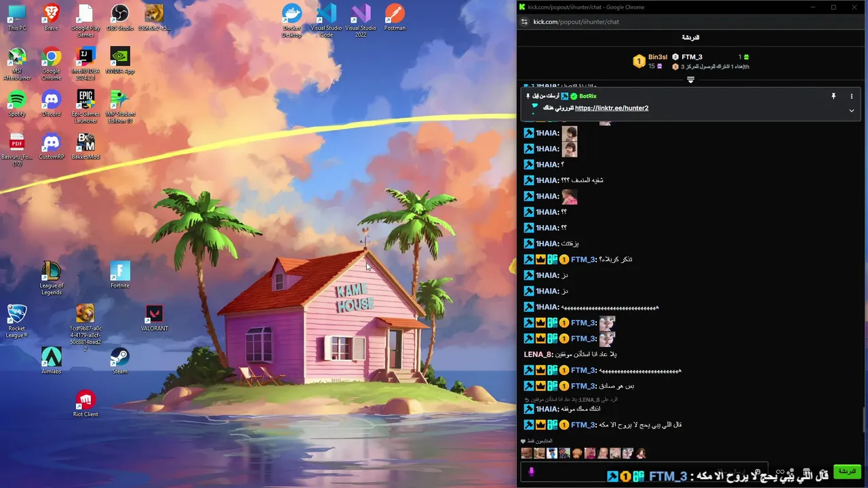Launch Brave browser from the desktop

tap(51, 18)
